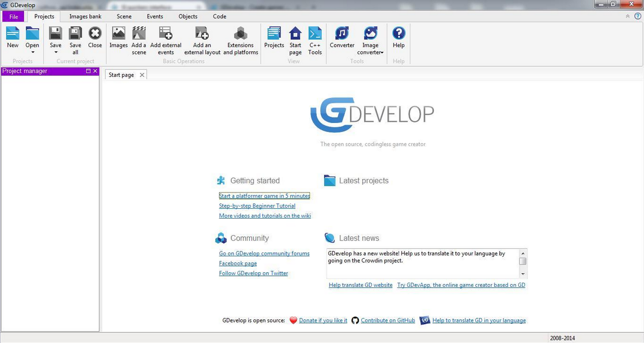The width and height of the screenshot is (644, 343).
Task: Close the Start page tab
Action: tap(142, 75)
